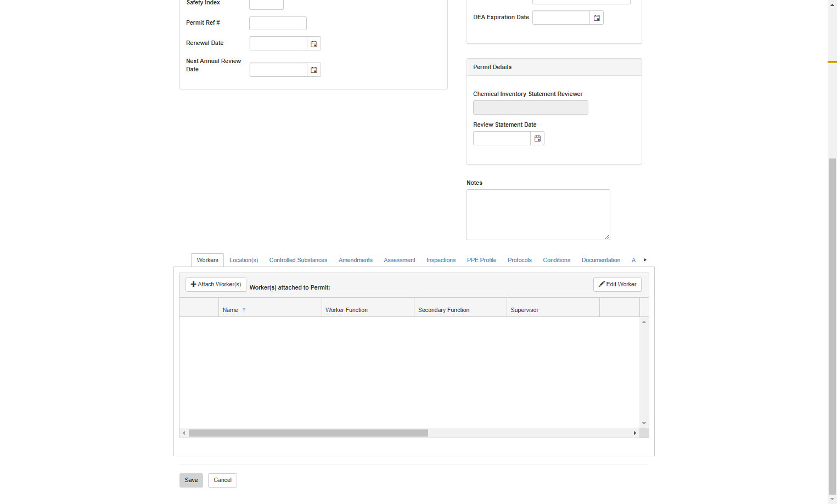This screenshot has height=504, width=837.
Task: Cancel the permit form
Action: [x=222, y=480]
